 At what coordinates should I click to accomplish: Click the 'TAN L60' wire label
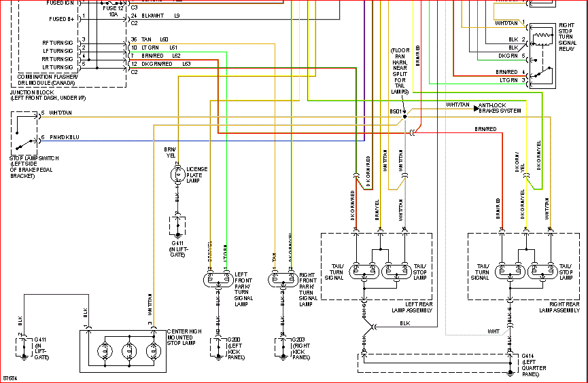pyautogui.click(x=154, y=39)
